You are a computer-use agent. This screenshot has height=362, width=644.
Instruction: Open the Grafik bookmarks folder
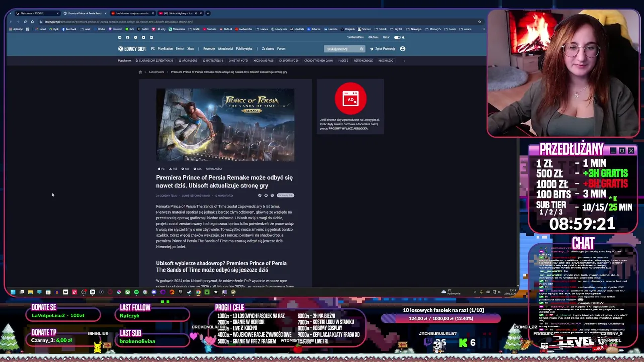[194, 29]
